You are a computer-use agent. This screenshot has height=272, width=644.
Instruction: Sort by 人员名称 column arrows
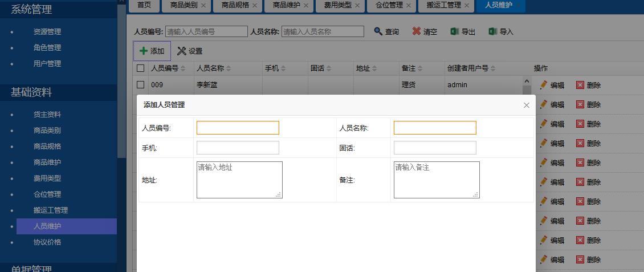(x=229, y=68)
